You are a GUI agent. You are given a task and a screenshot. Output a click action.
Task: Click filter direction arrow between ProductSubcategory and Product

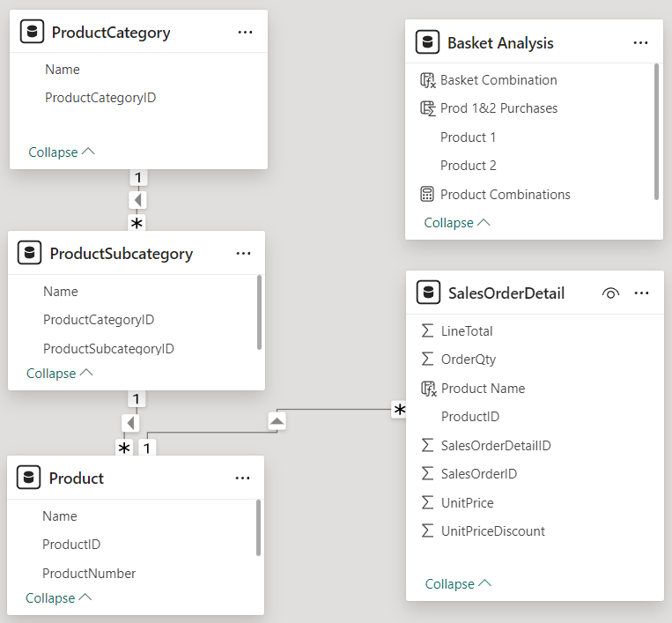coord(130,423)
